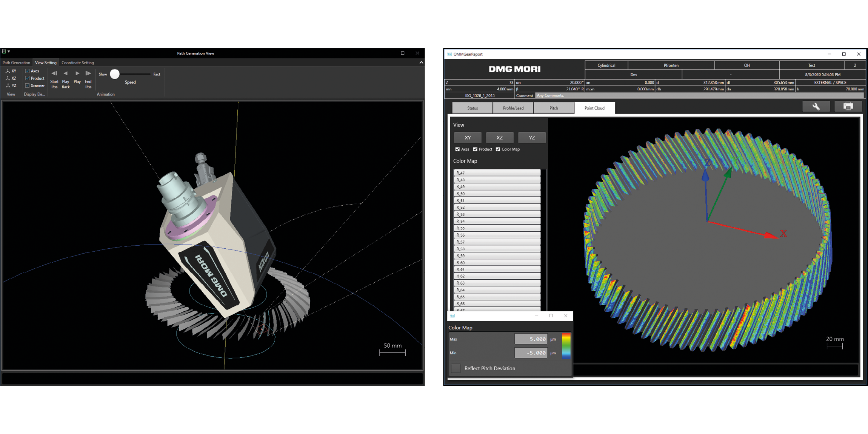The height and width of the screenshot is (434, 868).
Task: Open the Status tab in OMMGearReport
Action: (x=472, y=108)
